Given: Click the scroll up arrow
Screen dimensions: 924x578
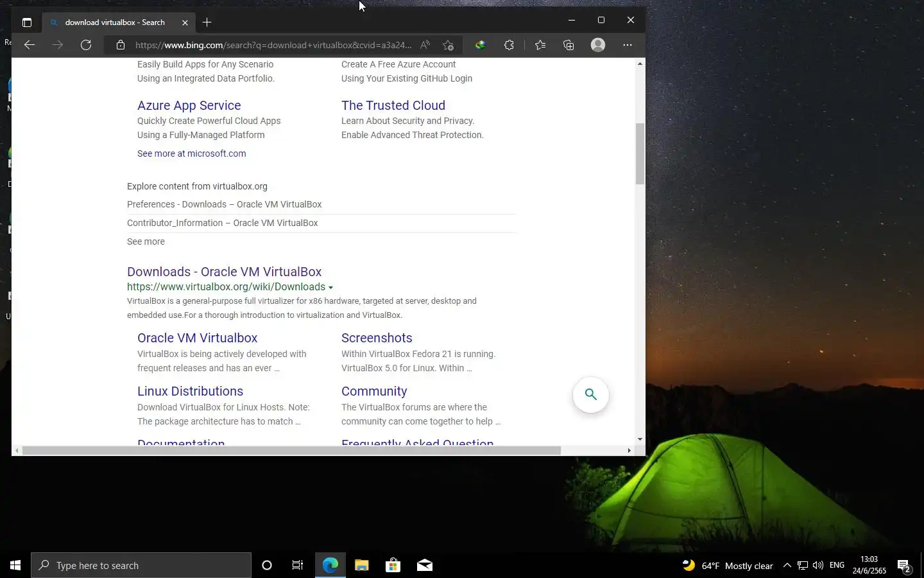Looking at the screenshot, I should coord(640,64).
